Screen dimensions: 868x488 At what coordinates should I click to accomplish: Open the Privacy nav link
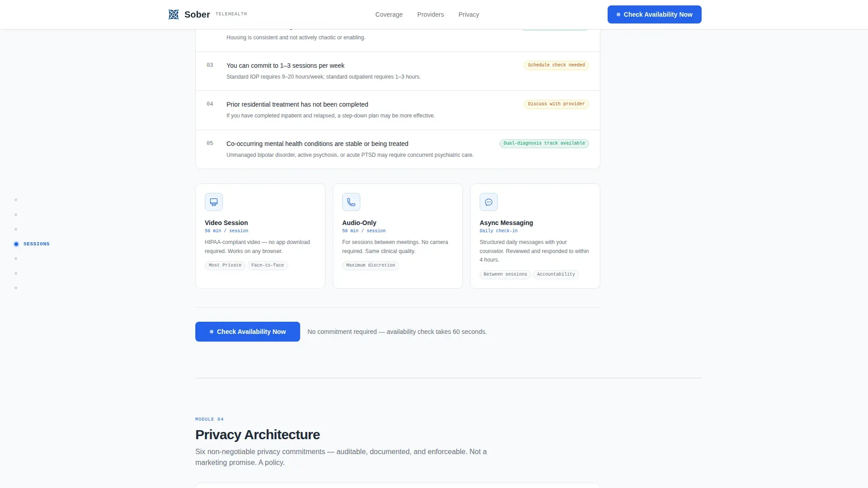(x=469, y=14)
